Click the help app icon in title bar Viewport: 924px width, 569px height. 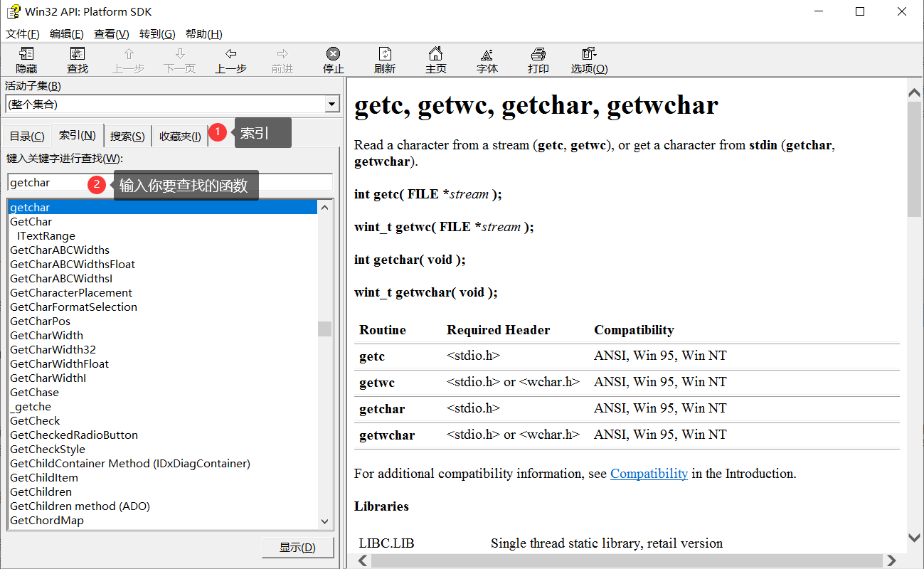[x=13, y=11]
